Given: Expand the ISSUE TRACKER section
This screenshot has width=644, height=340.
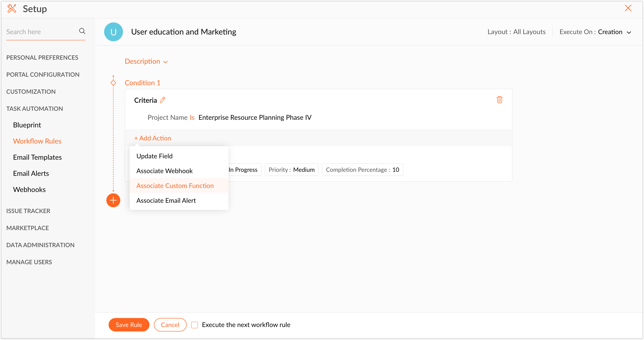Looking at the screenshot, I should pyautogui.click(x=28, y=211).
